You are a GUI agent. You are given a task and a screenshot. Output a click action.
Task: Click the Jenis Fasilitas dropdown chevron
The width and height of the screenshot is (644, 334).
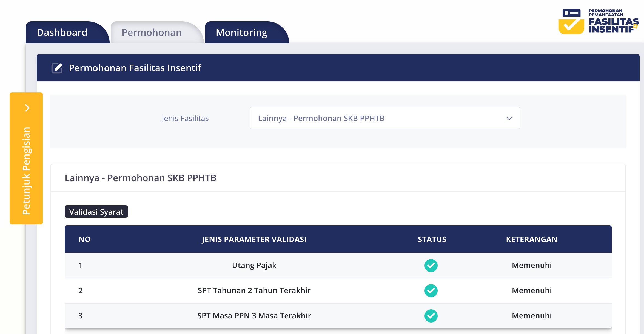click(509, 118)
